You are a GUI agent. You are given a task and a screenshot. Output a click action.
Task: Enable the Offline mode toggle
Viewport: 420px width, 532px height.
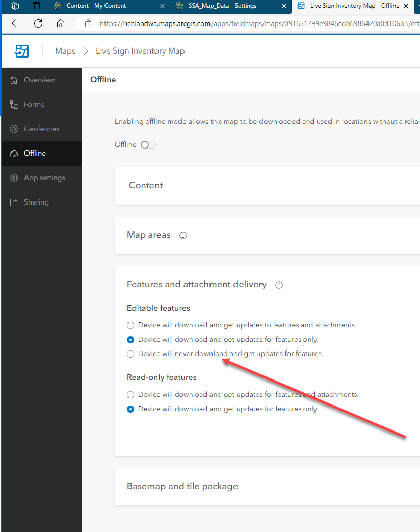148,145
